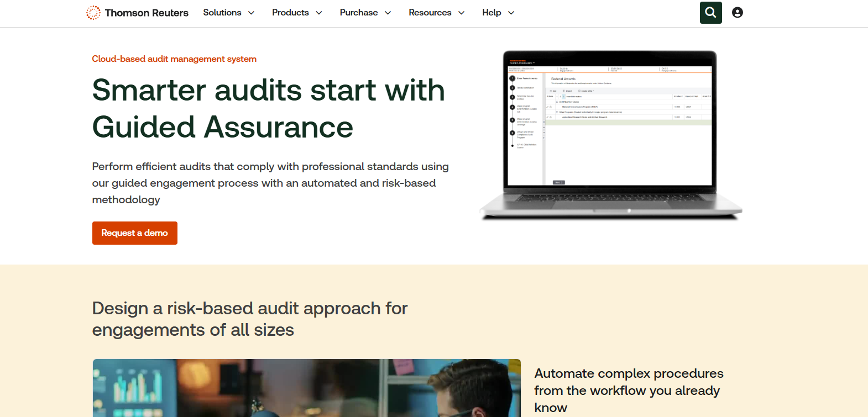Open the Help menu label
This screenshot has height=417, width=868.
pyautogui.click(x=491, y=12)
